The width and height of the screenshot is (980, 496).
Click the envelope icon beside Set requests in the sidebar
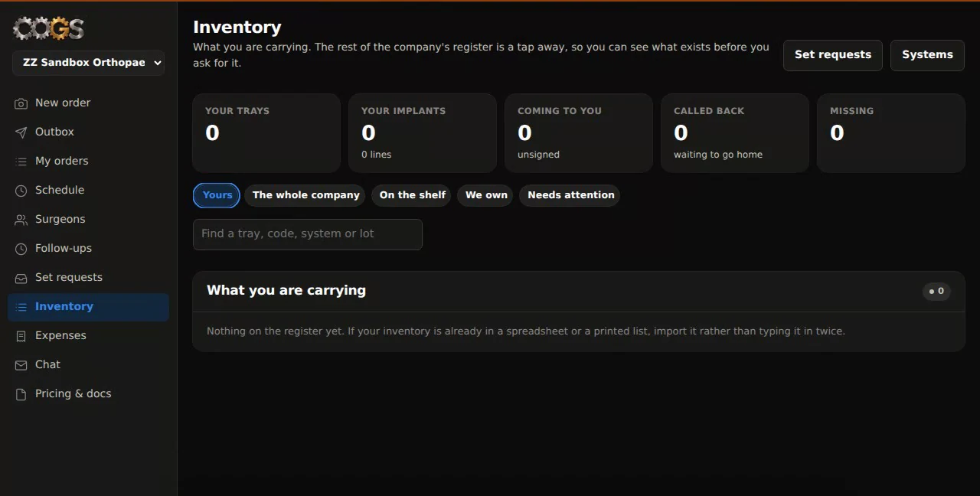[x=21, y=278]
